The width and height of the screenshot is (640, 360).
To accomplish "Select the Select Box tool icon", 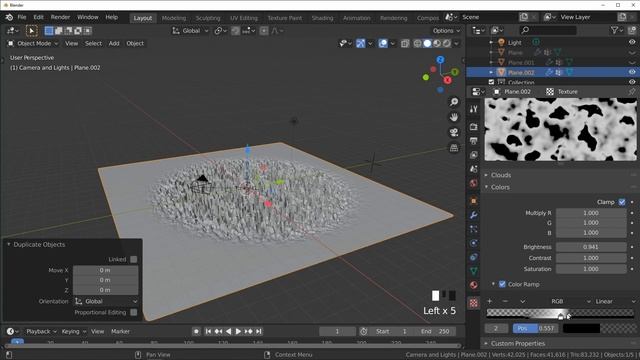I will tap(31, 31).
